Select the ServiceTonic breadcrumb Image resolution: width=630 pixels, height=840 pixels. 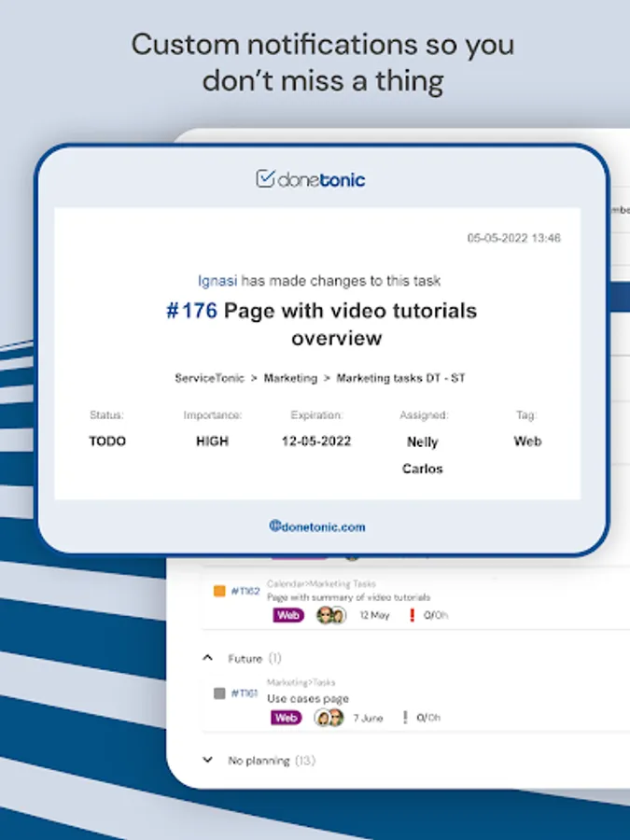pos(209,378)
